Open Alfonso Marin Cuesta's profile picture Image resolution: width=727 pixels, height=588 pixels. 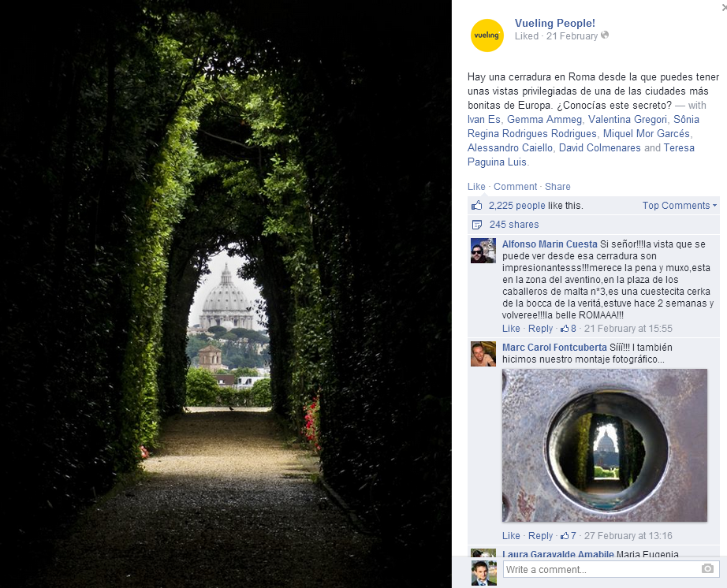click(x=483, y=251)
